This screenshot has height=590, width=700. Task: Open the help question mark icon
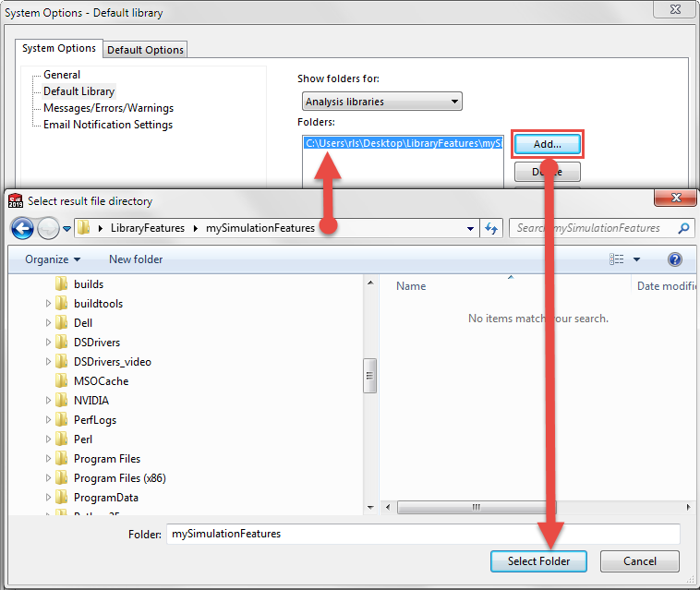674,259
